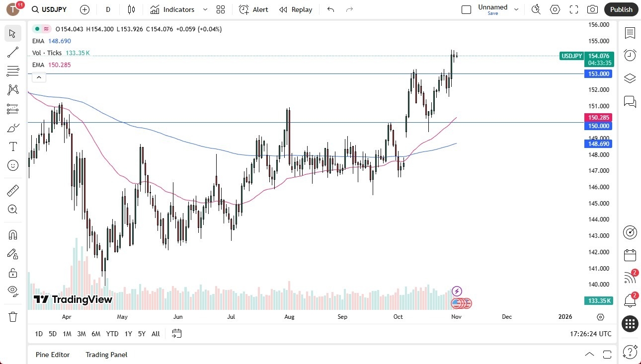This screenshot has width=641, height=364.
Task: Lock all drawing tools
Action: point(12,273)
